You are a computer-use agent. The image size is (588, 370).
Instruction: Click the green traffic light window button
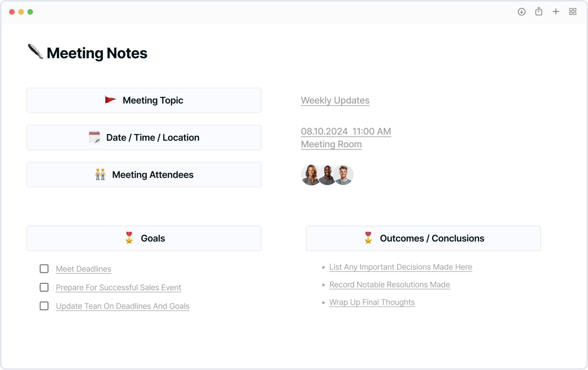pyautogui.click(x=30, y=12)
